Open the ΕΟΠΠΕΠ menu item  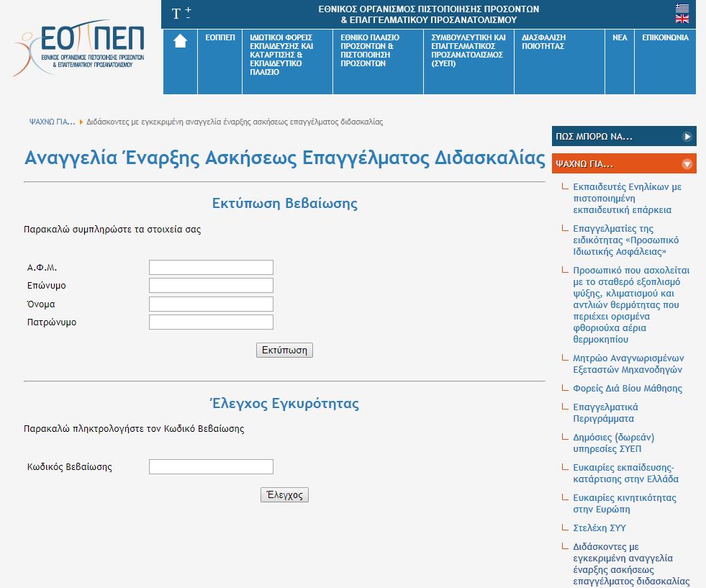point(220,37)
